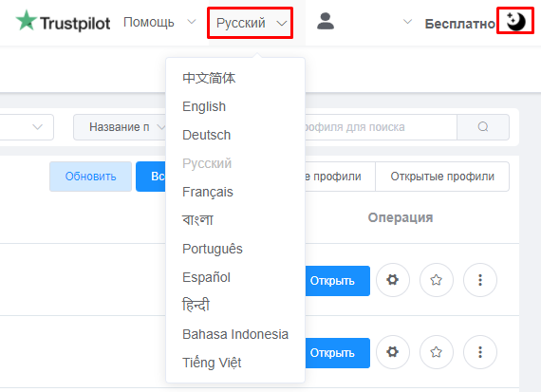541x392 pixels.
Task: Favorite first profile with star icon
Action: [436, 280]
